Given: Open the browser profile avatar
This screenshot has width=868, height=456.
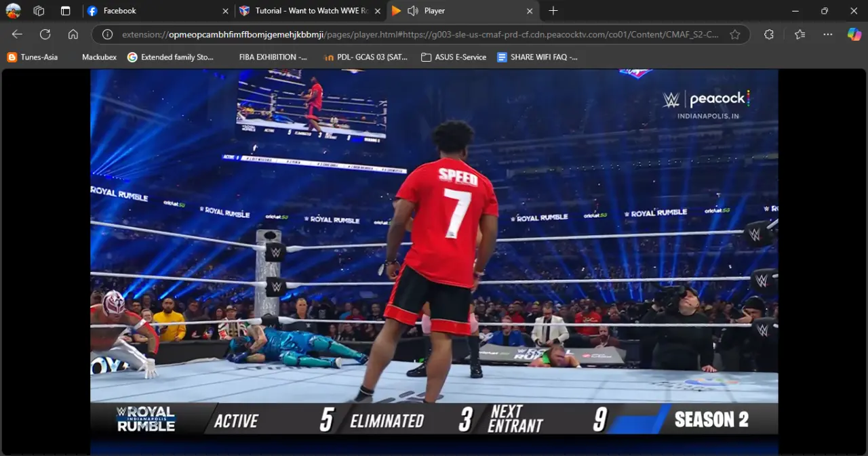Looking at the screenshot, I should click(13, 11).
